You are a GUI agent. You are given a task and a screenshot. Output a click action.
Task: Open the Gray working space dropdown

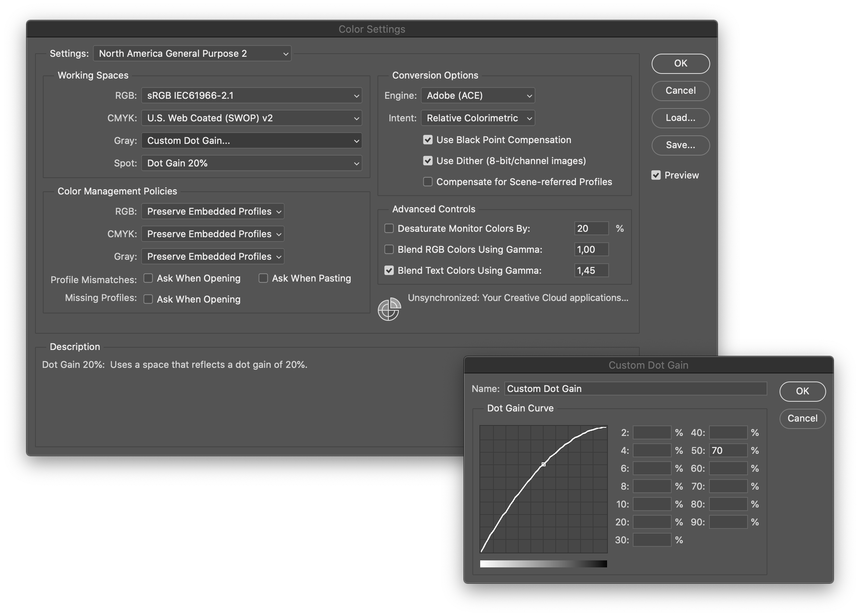pyautogui.click(x=251, y=140)
